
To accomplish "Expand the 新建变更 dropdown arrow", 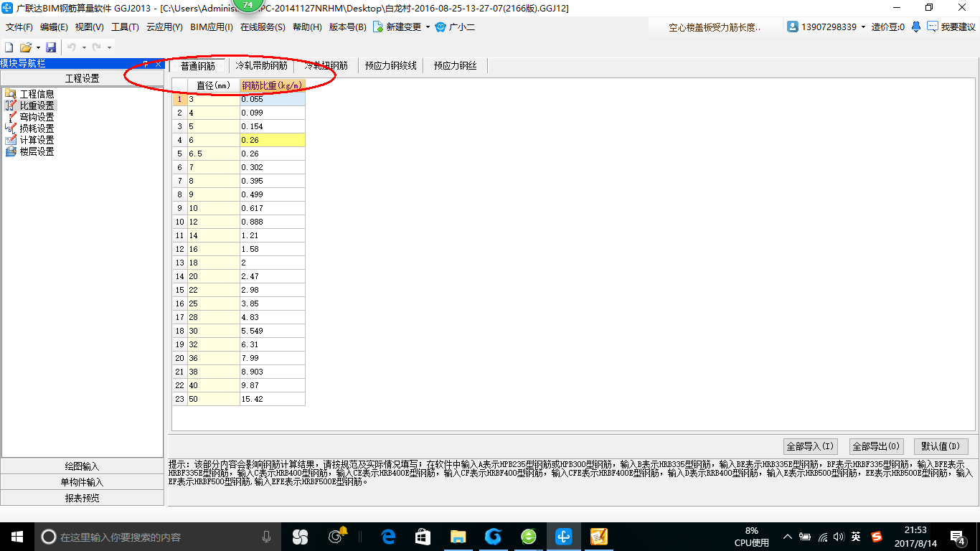I will click(x=428, y=27).
